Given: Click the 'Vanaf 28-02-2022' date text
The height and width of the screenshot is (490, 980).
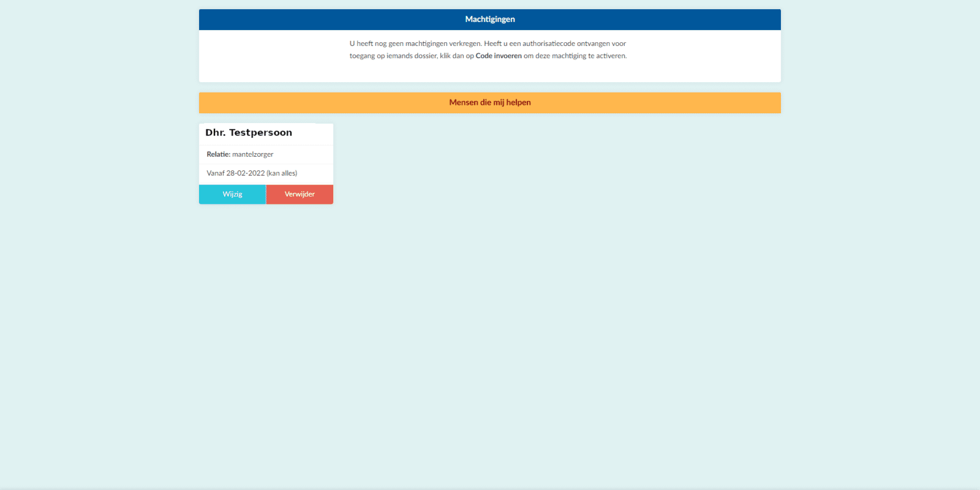Looking at the screenshot, I should pyautogui.click(x=236, y=173).
